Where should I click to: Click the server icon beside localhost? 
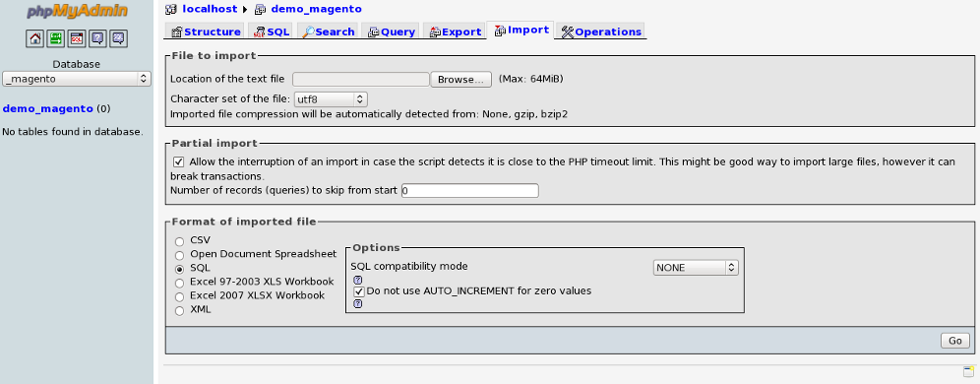pos(171,10)
